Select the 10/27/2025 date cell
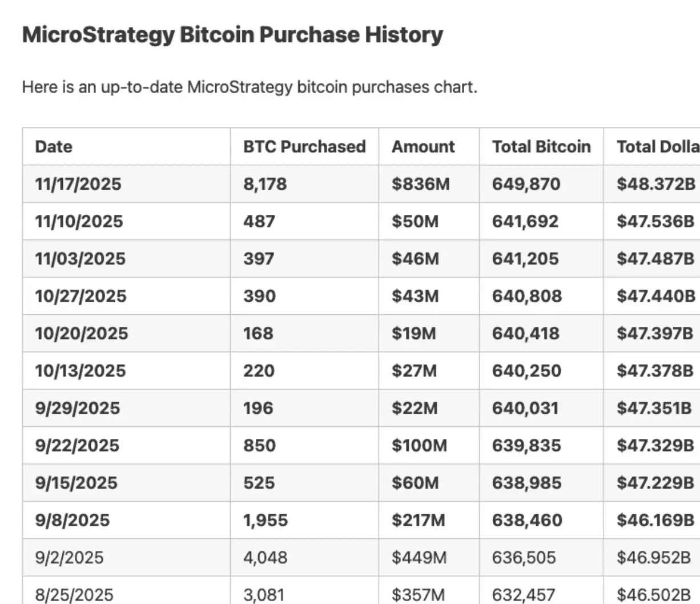Image resolution: width=700 pixels, height=604 pixels. click(x=81, y=296)
